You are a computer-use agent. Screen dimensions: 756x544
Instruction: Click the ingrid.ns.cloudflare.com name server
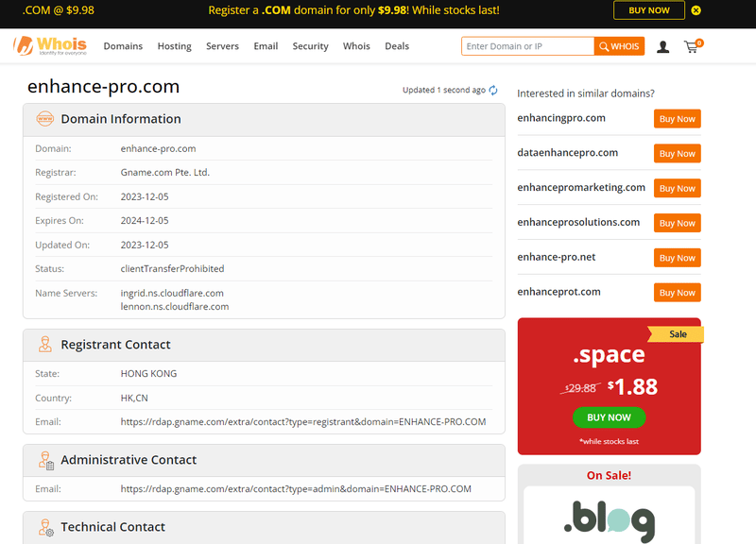172,293
